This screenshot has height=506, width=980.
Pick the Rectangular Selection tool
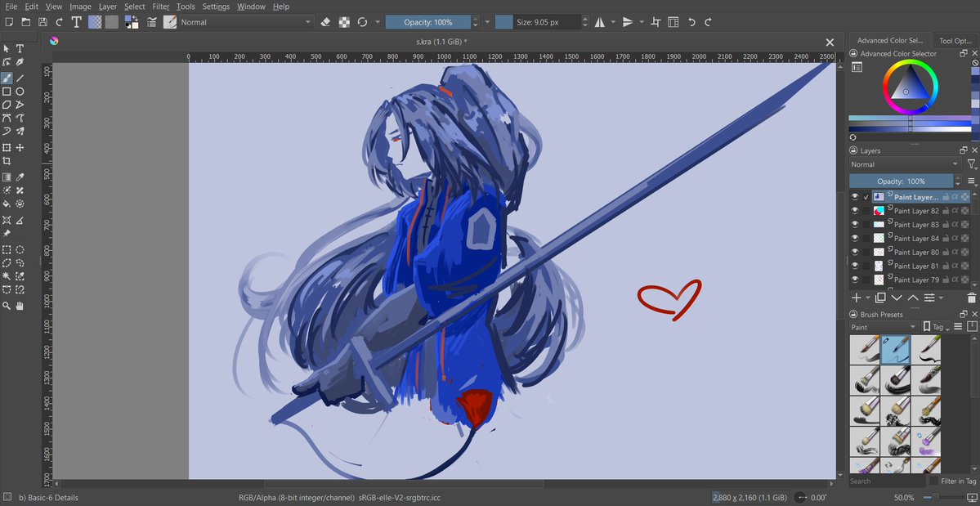(7, 249)
